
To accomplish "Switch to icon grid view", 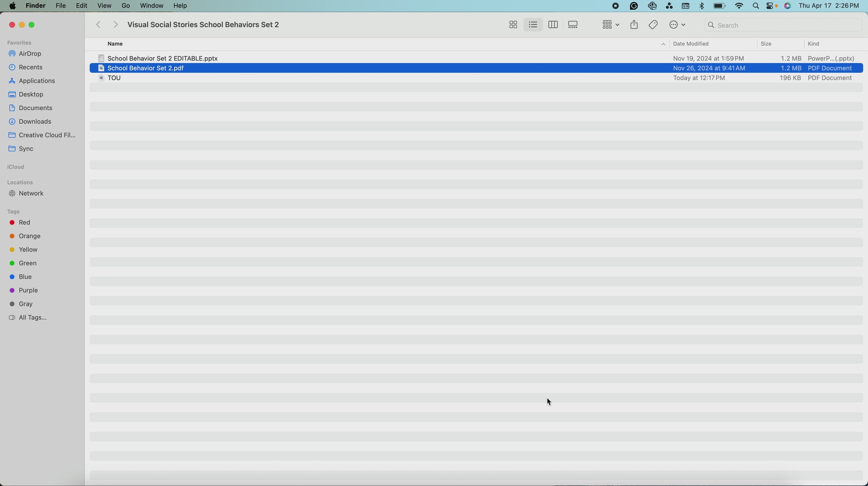I will click(x=513, y=25).
